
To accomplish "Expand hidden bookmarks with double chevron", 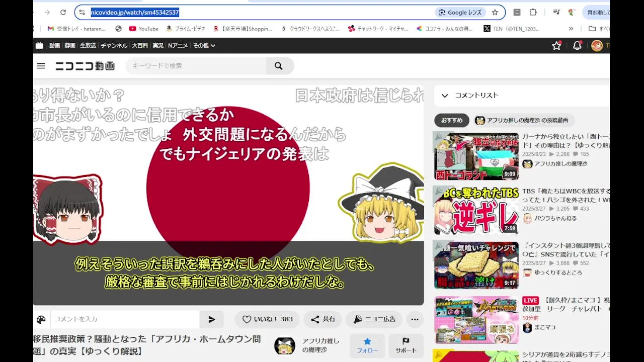I will pos(571,29).
